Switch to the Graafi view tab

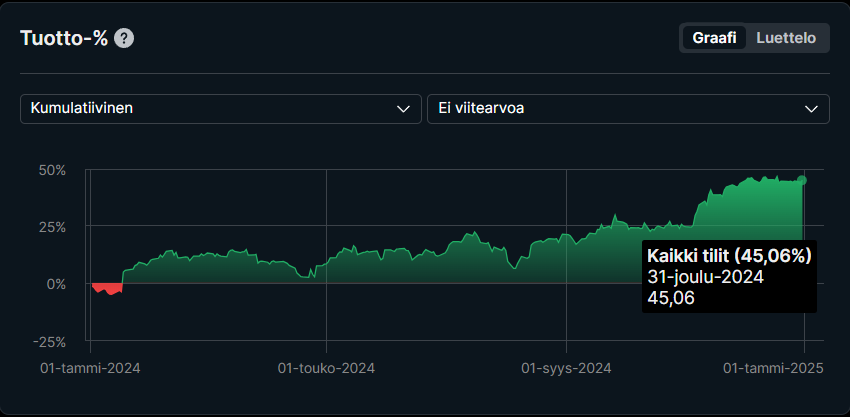click(714, 38)
